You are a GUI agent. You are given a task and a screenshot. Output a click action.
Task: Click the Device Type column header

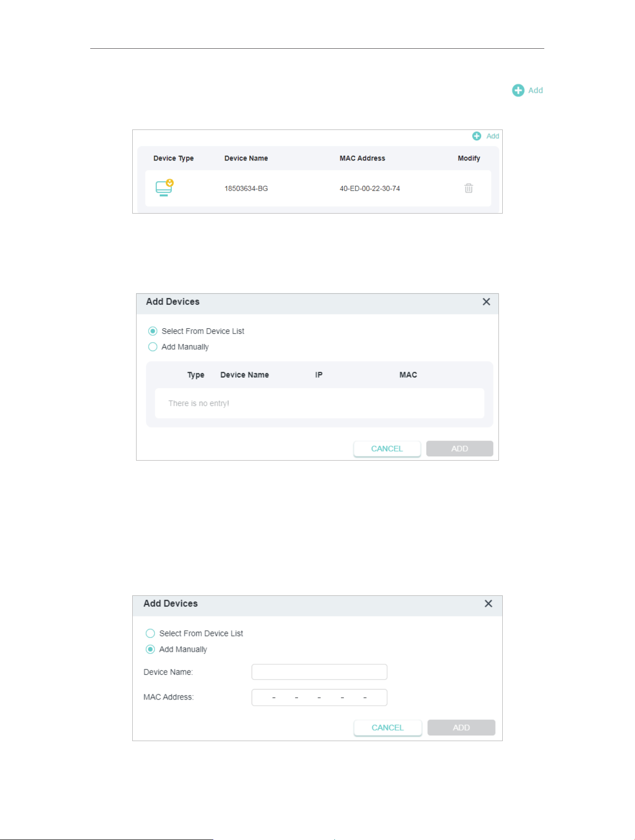173,158
